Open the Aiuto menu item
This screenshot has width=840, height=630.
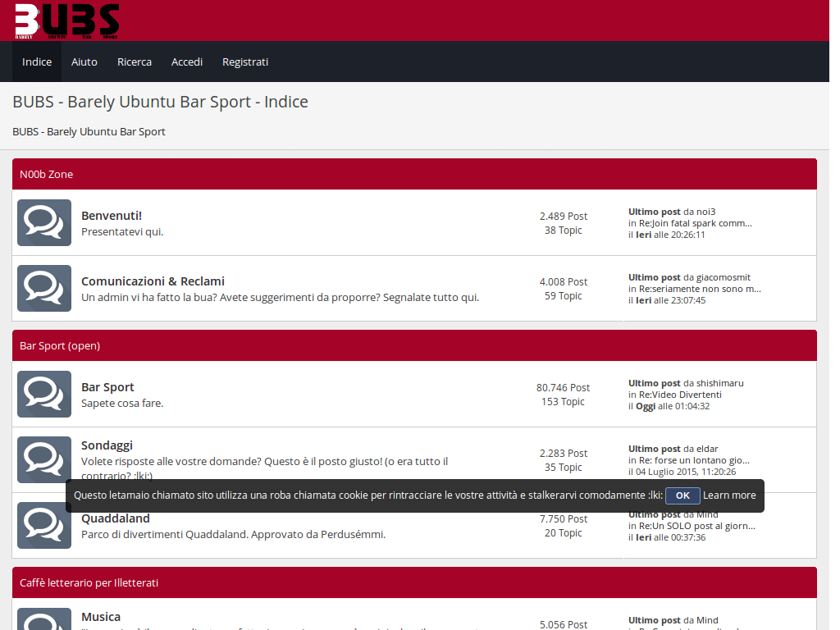click(x=84, y=62)
